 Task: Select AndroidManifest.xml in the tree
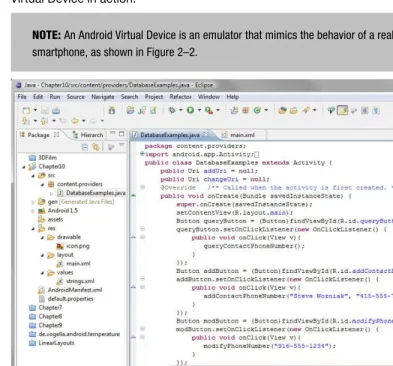[x=70, y=290]
